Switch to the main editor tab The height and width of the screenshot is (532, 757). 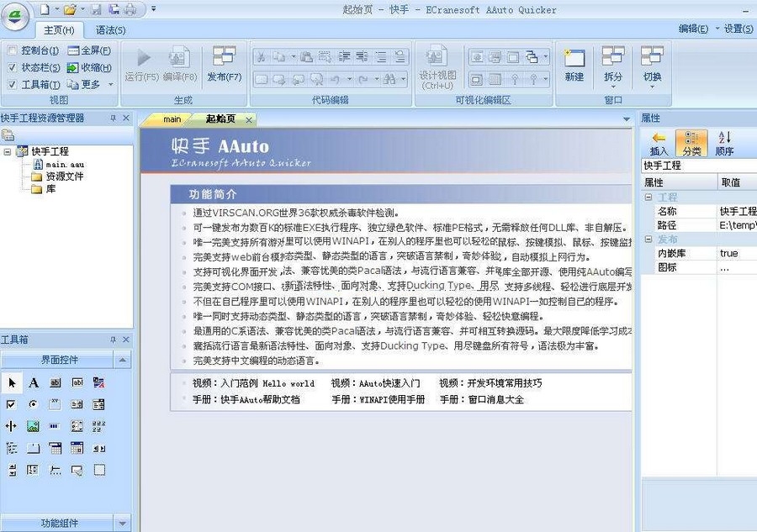172,119
